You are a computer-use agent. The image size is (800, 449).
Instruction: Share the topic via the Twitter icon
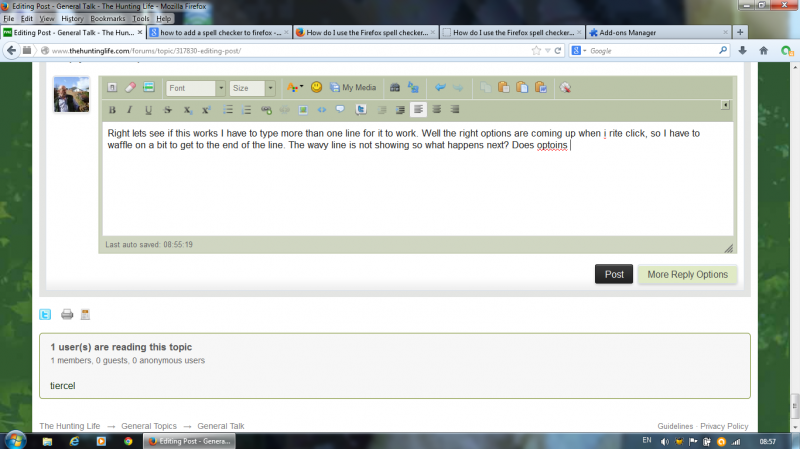(x=45, y=314)
